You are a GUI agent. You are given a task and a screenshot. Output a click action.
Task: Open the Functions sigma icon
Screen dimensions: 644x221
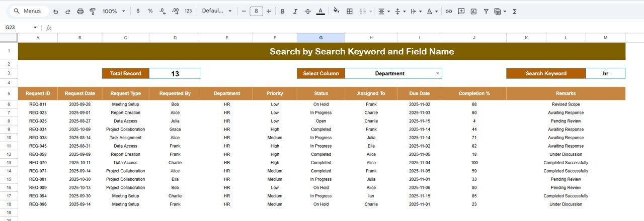515,11
